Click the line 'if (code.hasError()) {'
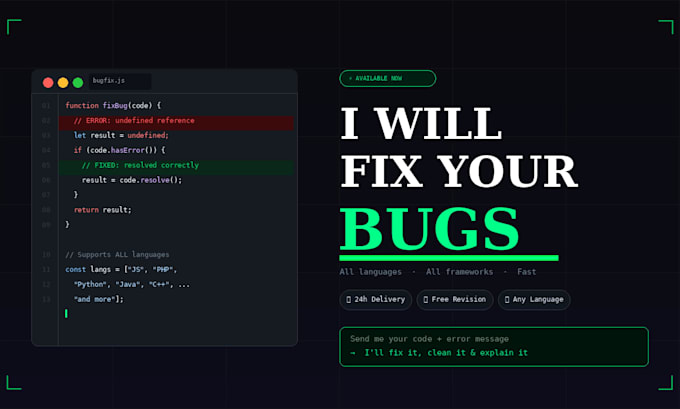The image size is (680, 409). tap(119, 150)
